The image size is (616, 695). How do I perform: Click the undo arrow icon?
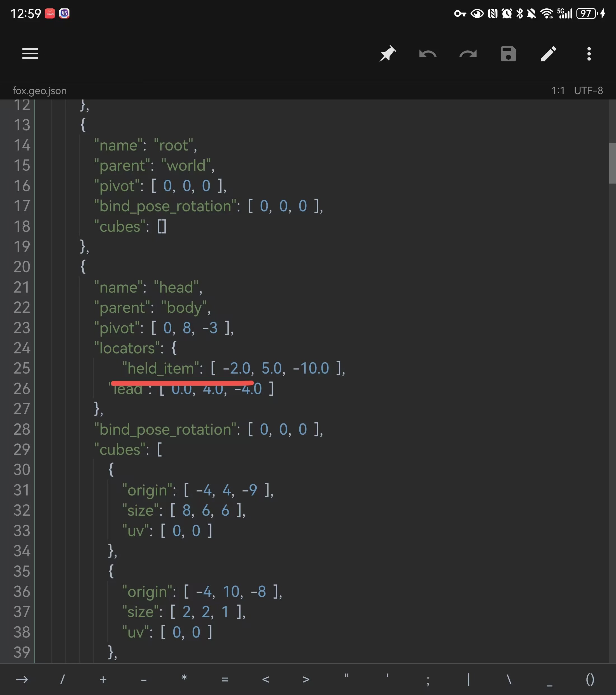point(428,54)
